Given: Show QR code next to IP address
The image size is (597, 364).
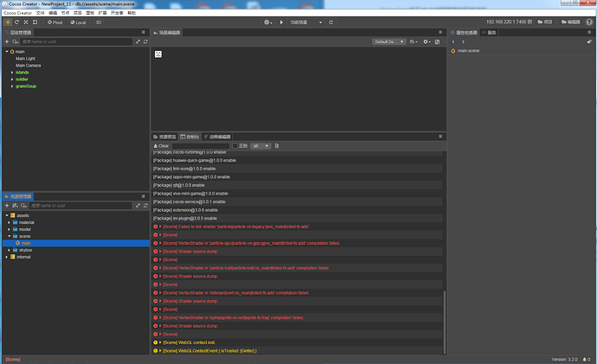Looking at the screenshot, I should point(530,22).
